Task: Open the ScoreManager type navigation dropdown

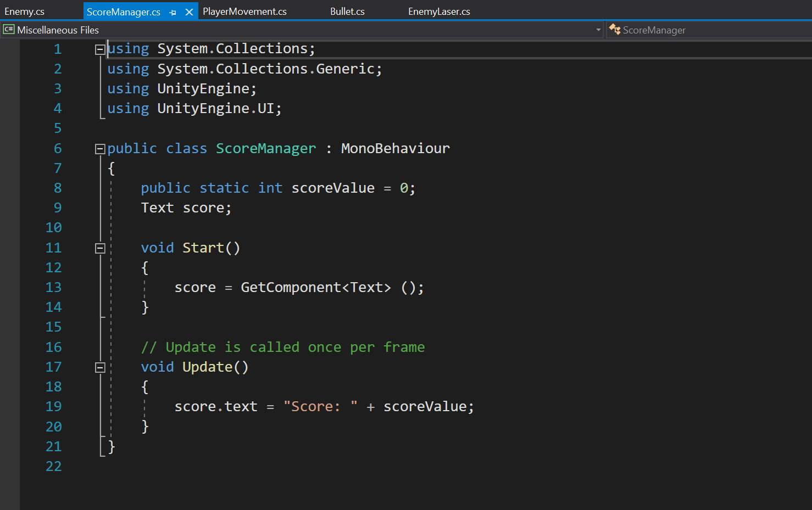Action: tap(709, 30)
